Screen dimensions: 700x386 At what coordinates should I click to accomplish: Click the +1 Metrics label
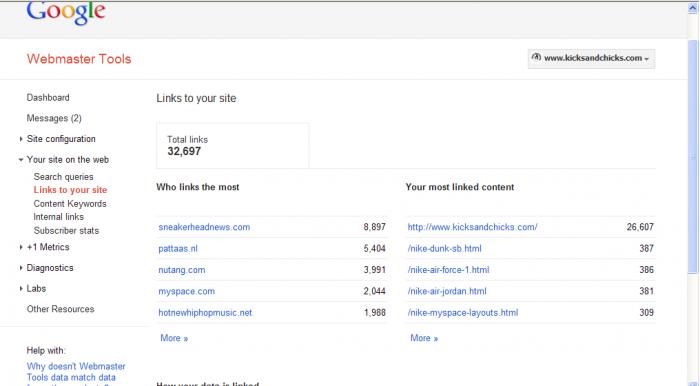(x=48, y=247)
